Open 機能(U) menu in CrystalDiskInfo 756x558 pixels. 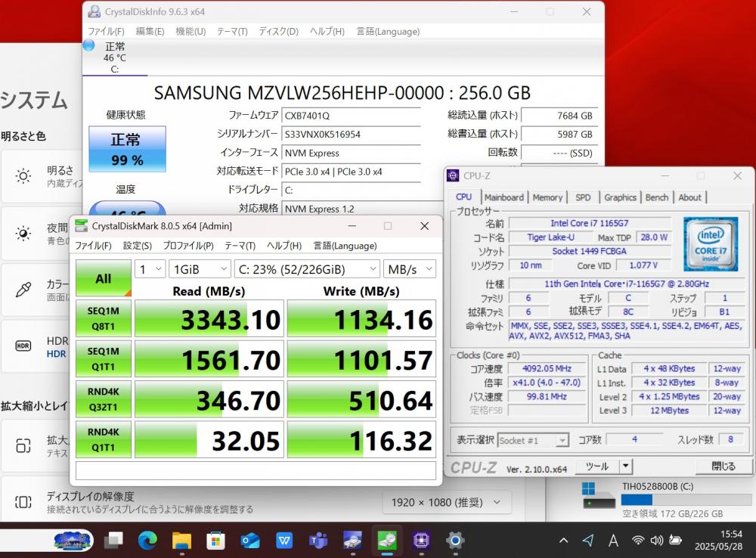click(x=191, y=31)
